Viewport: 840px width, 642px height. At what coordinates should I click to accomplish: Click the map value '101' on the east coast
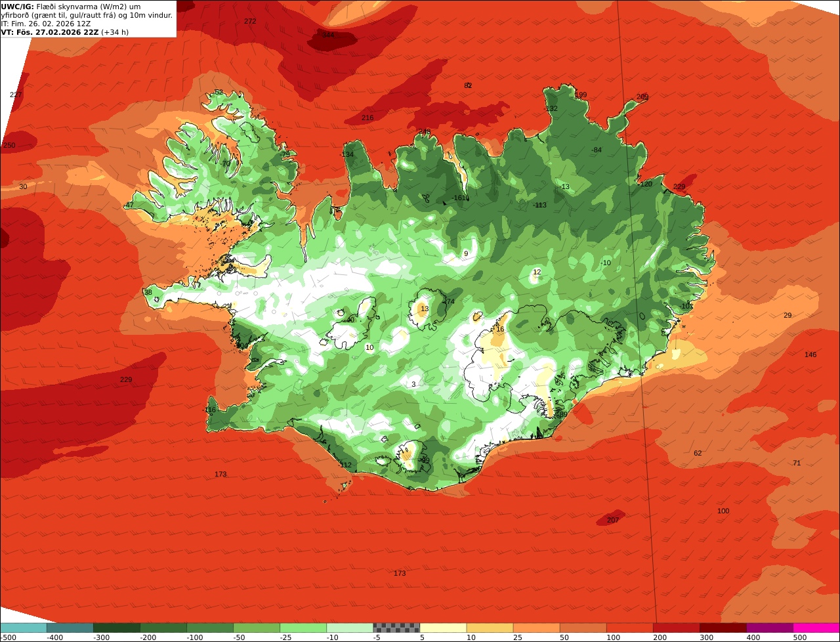[x=687, y=306]
